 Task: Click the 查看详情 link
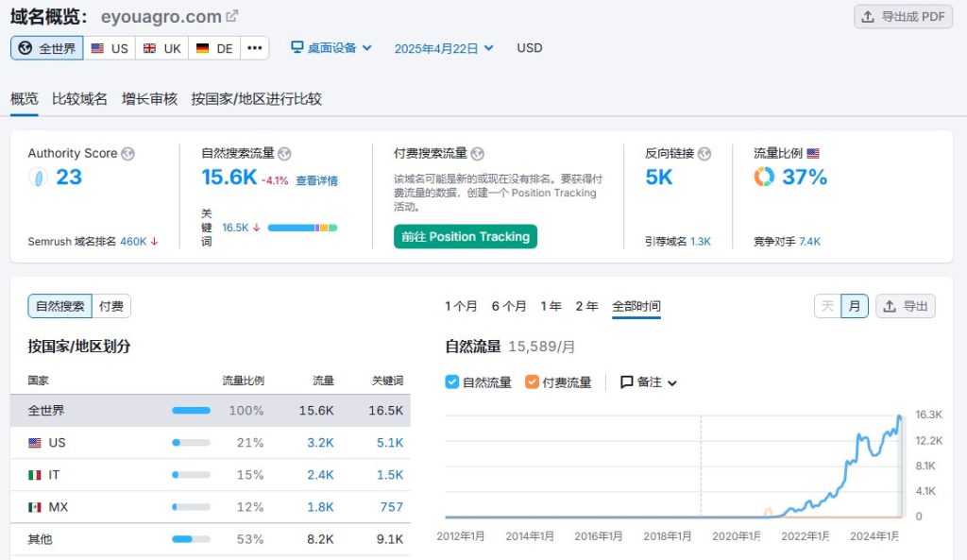[x=316, y=180]
